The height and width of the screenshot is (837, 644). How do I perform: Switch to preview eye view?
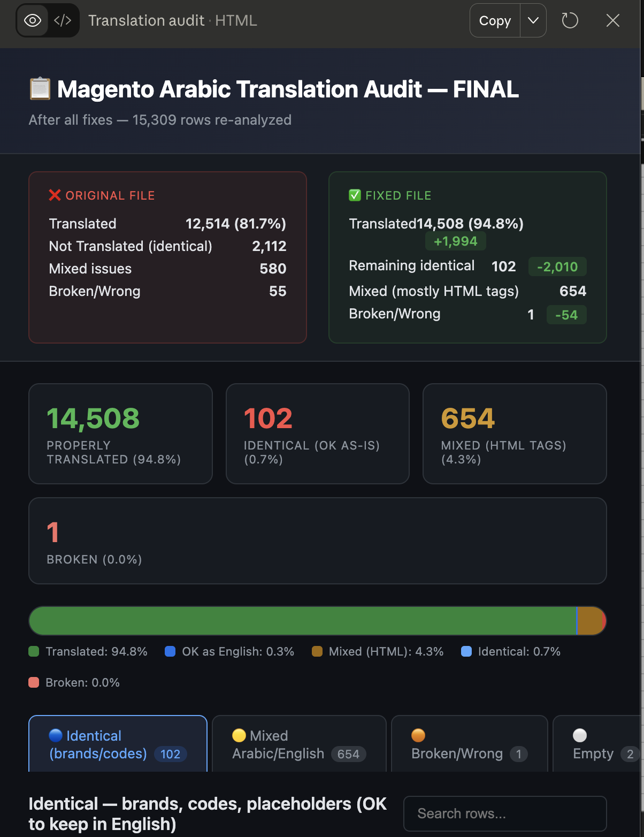(33, 21)
